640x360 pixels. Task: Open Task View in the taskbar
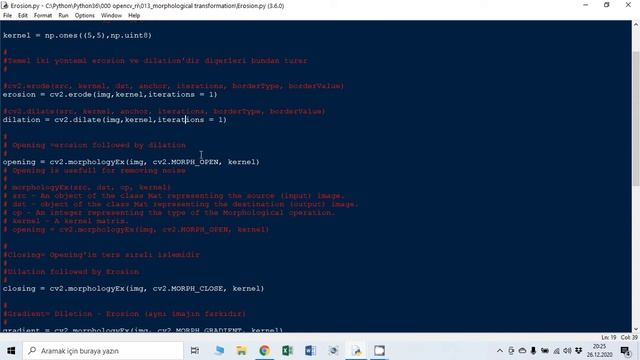pyautogui.click(x=195, y=351)
